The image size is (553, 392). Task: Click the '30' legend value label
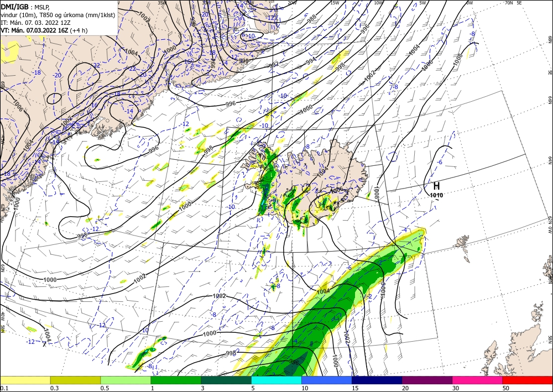coord(455,388)
